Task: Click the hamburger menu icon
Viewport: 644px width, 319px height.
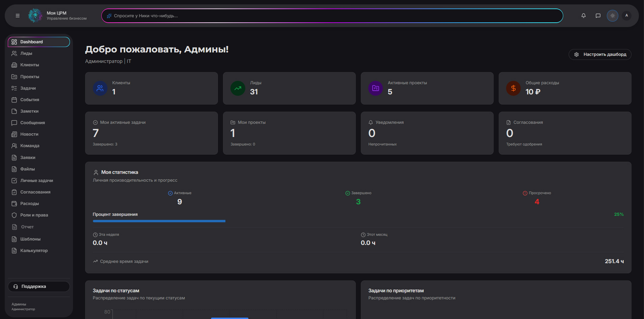Action: (18, 16)
